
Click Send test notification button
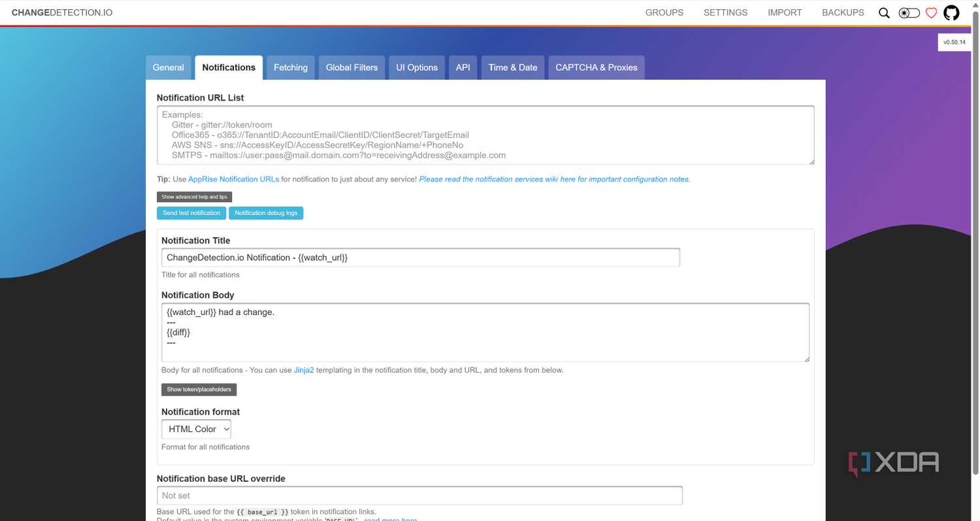191,213
